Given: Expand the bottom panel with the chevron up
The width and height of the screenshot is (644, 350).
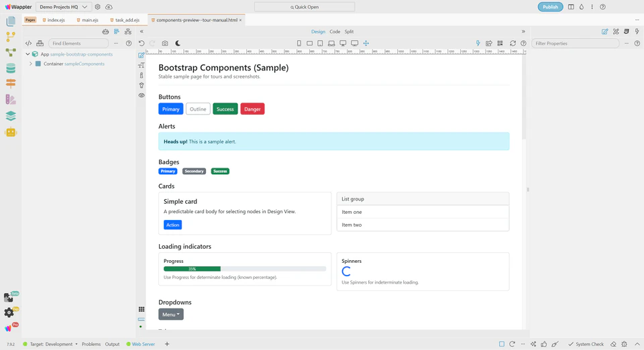Looking at the screenshot, I should click(637, 344).
